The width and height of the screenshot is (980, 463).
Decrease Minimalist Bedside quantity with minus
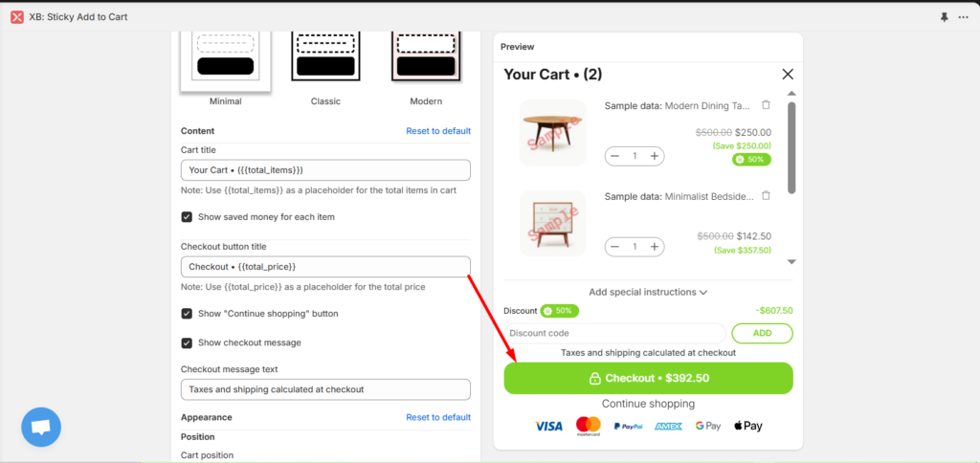pos(614,247)
